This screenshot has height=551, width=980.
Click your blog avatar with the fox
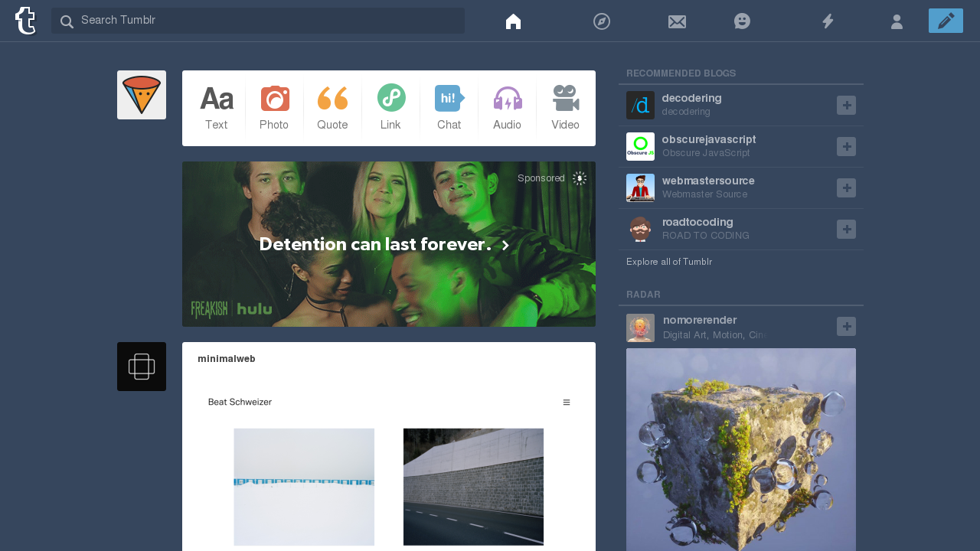142,95
